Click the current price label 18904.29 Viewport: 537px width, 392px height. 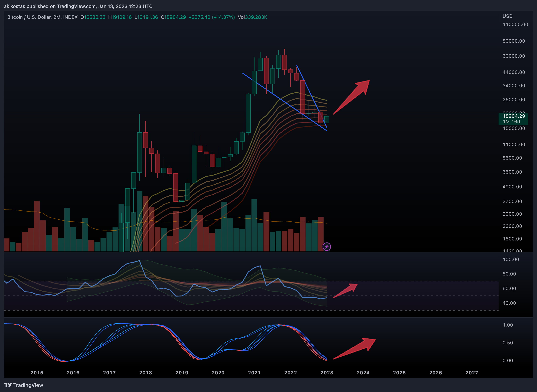[x=514, y=116]
